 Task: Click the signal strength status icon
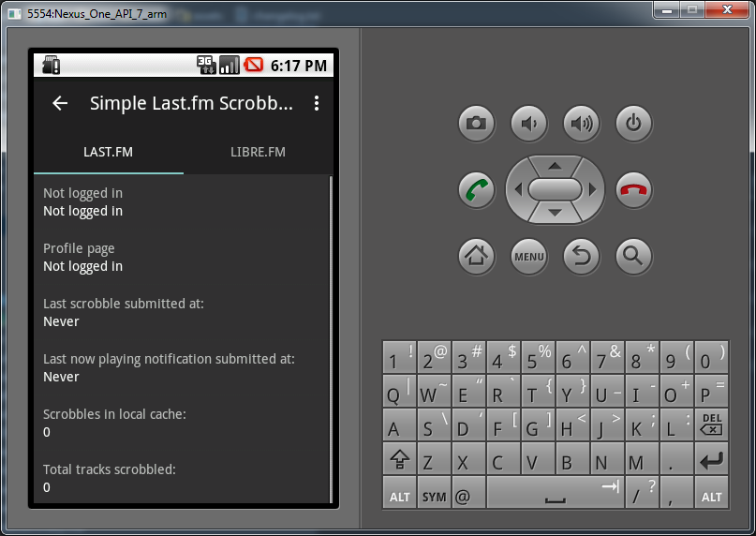tap(230, 66)
